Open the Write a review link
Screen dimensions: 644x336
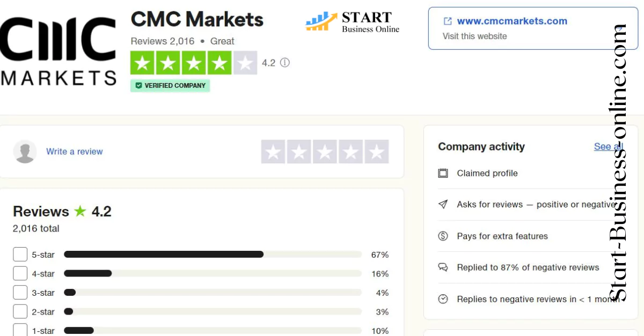pyautogui.click(x=74, y=152)
